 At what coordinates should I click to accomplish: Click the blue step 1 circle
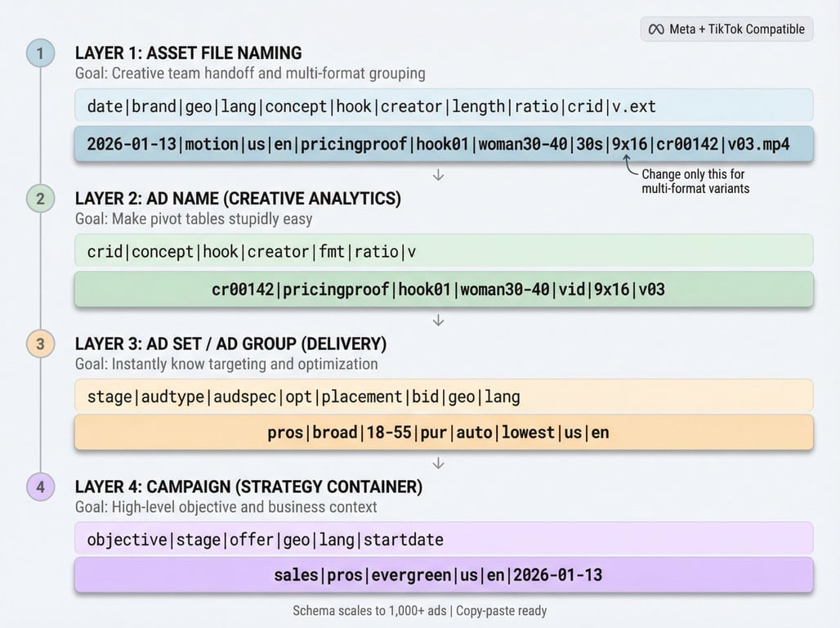tap(40, 54)
